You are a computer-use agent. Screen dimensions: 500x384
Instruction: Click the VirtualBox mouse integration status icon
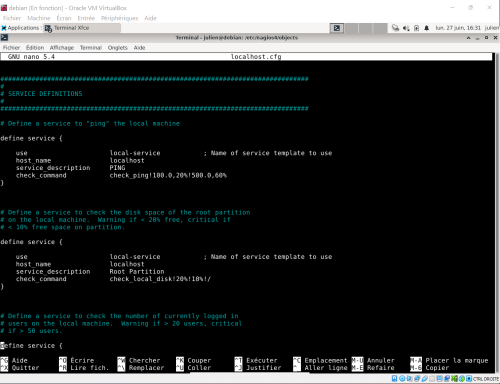[462, 378]
